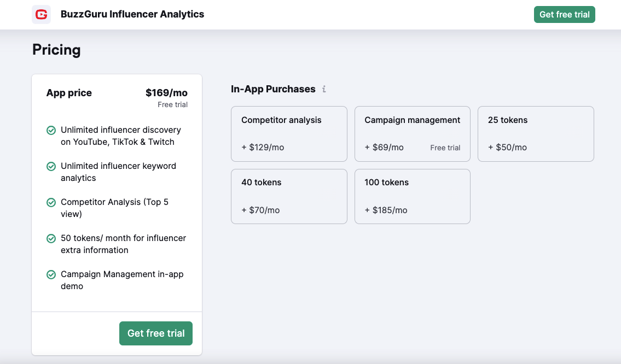Click checkmark icon beside Campaign Management in-app demo
The width and height of the screenshot is (621, 364).
point(51,275)
